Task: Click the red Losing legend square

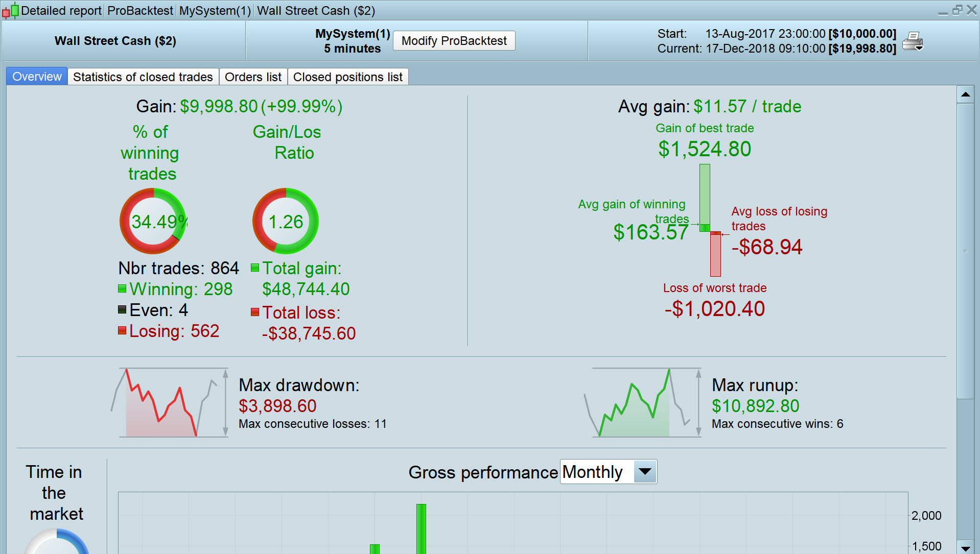Action: (x=122, y=330)
